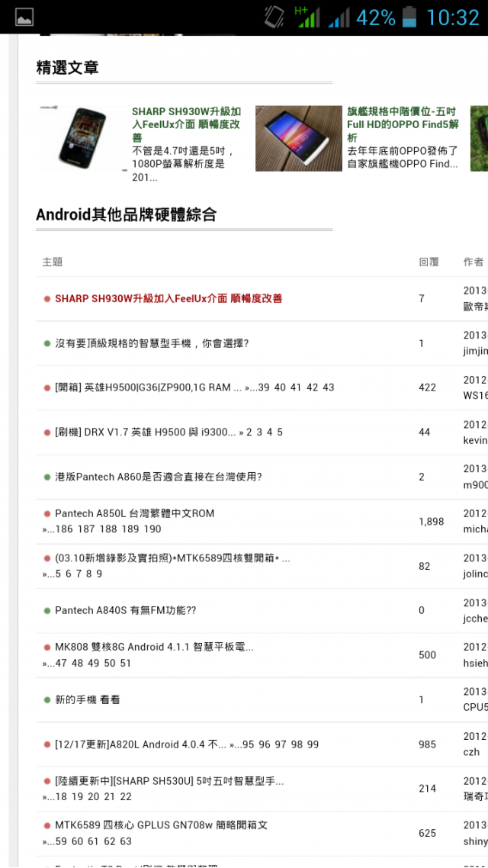Open thread 沒有要頂級規格的智慧型手機，你會選擇?
Viewport: 488px width, 868px height.
[x=152, y=343]
